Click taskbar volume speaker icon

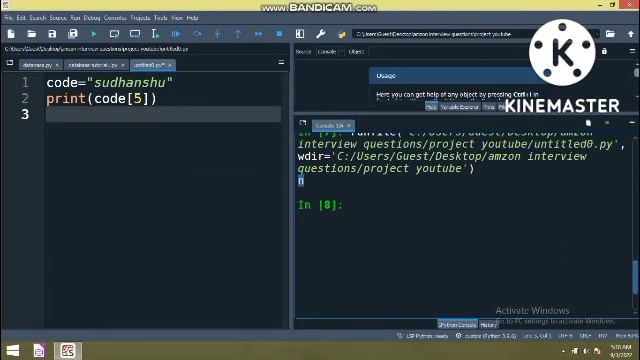pos(586,351)
